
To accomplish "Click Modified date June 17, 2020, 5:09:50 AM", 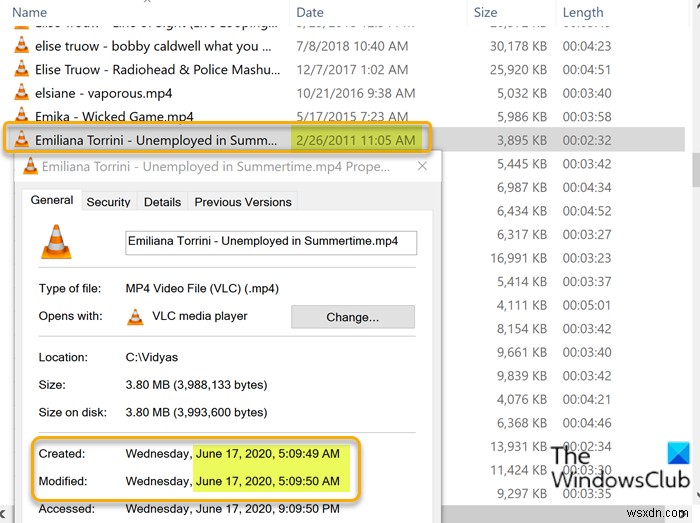I will (268, 481).
